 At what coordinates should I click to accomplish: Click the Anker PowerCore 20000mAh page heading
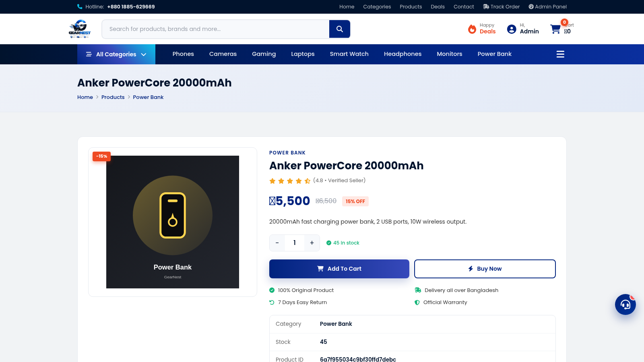pyautogui.click(x=155, y=83)
